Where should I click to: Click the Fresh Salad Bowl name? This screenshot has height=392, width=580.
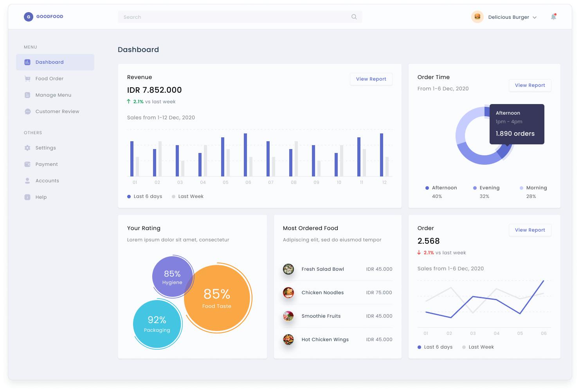click(323, 269)
